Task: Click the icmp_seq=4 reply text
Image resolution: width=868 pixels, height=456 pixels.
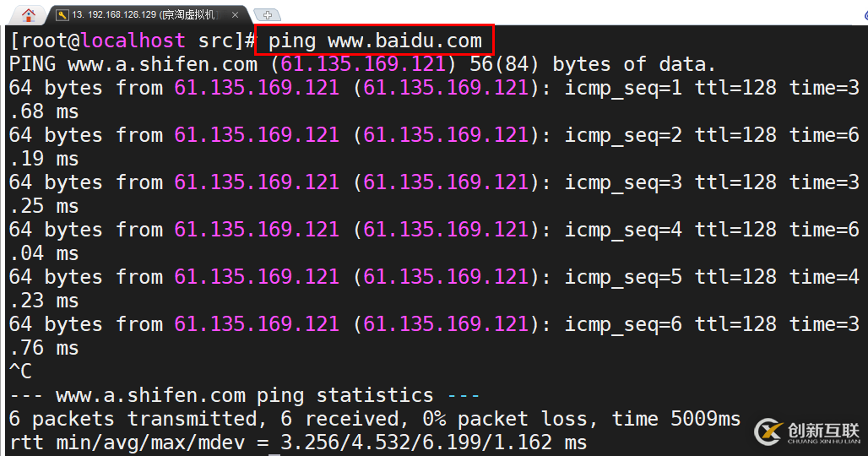Action: pos(623,230)
